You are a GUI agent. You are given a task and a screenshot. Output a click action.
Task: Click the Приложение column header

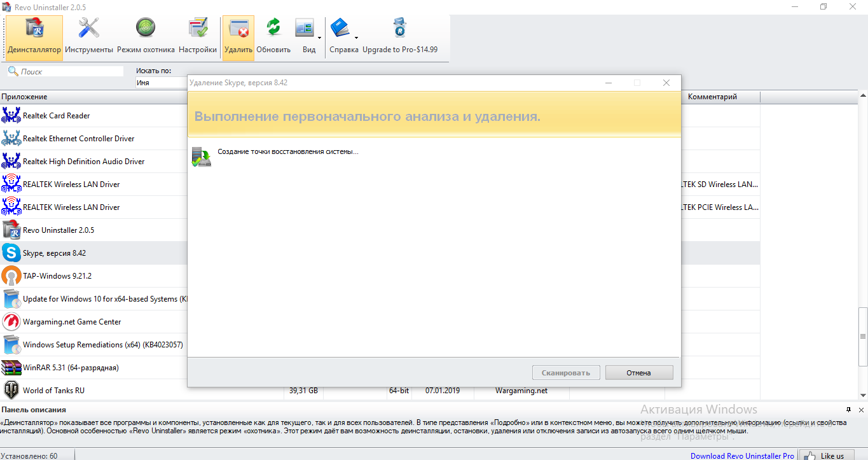93,97
